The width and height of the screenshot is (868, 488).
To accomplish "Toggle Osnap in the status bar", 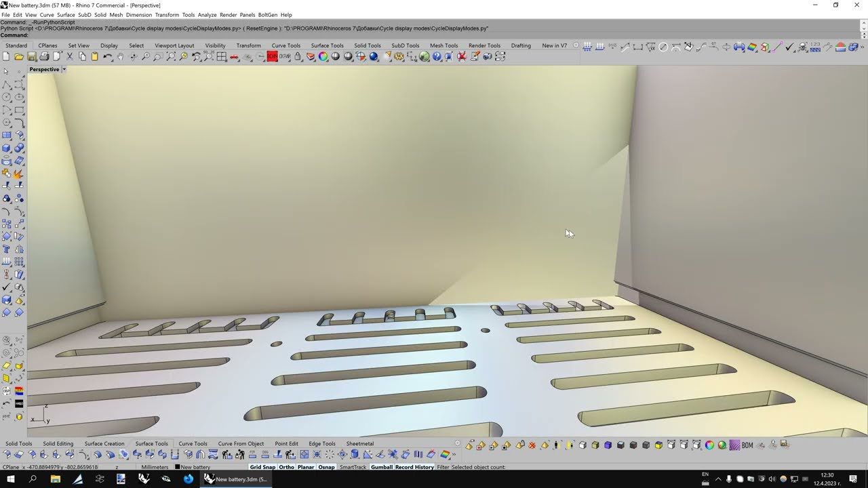I will (x=326, y=467).
